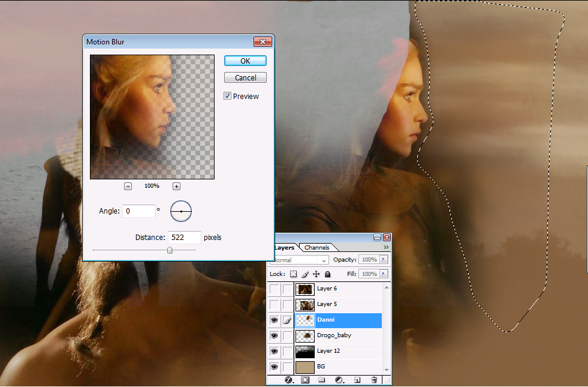Click the lock position move icon
The height and width of the screenshot is (387, 588).
(x=316, y=274)
